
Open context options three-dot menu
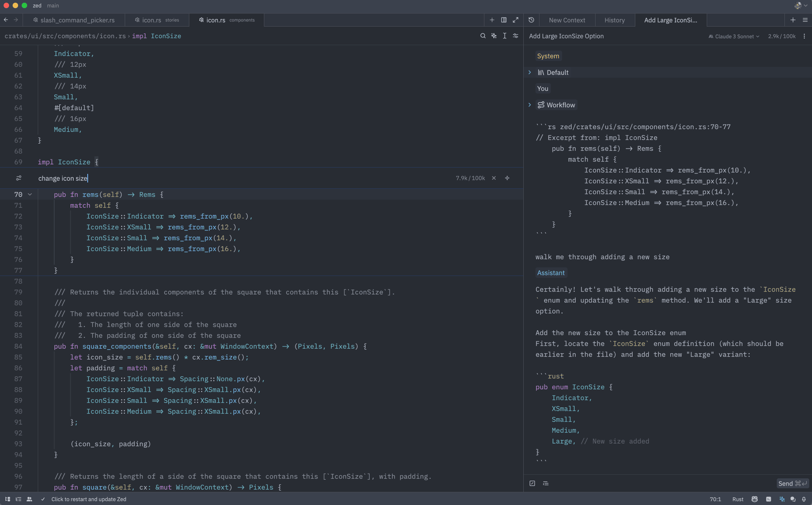(x=804, y=36)
